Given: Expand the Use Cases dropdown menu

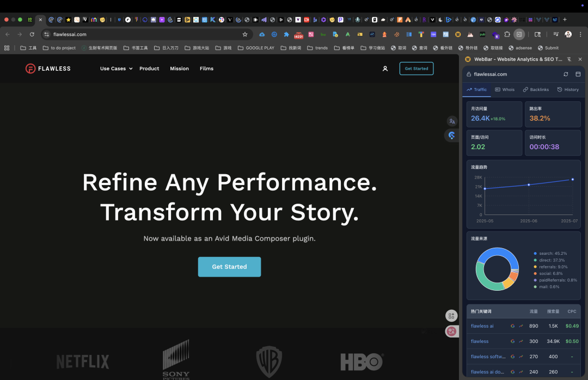Looking at the screenshot, I should pos(117,69).
